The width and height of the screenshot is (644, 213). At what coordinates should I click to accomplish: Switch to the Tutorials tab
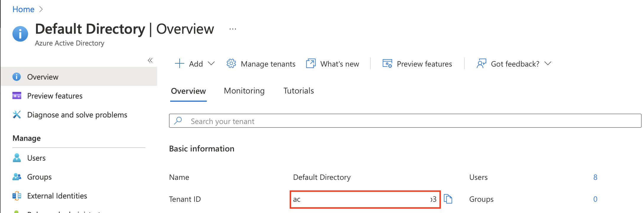(x=298, y=91)
